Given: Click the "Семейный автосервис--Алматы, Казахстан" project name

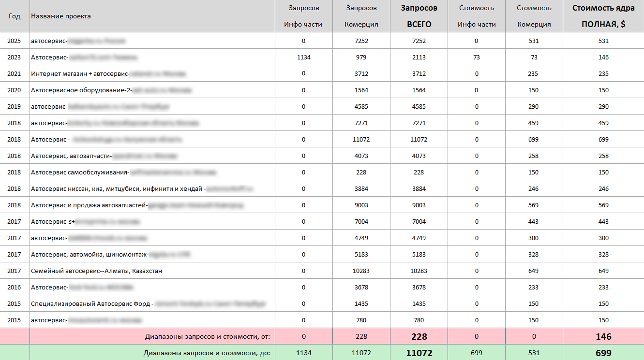Looking at the screenshot, I should coord(96,271).
